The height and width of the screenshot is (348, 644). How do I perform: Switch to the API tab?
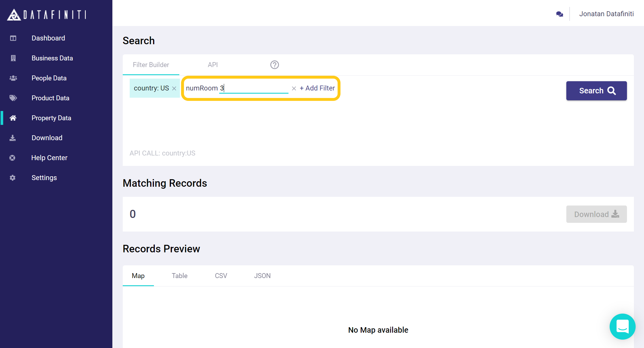213,65
